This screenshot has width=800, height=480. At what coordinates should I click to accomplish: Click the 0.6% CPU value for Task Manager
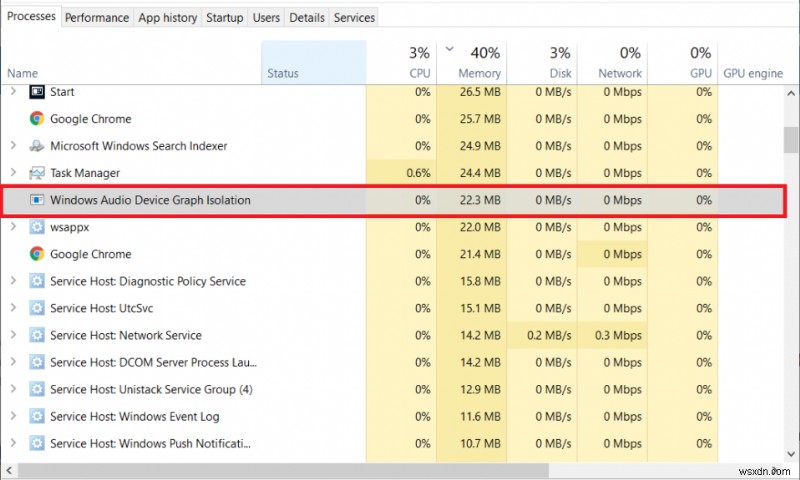[x=418, y=173]
